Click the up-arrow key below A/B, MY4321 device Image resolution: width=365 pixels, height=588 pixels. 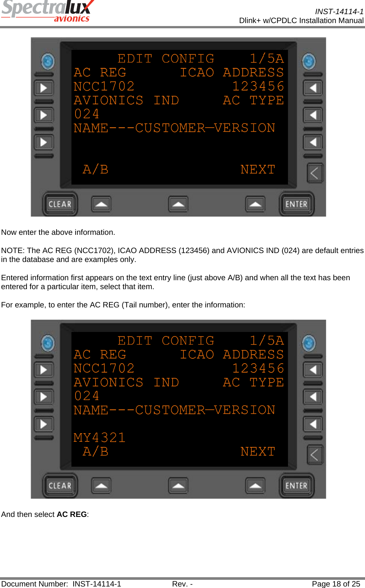[x=101, y=486]
